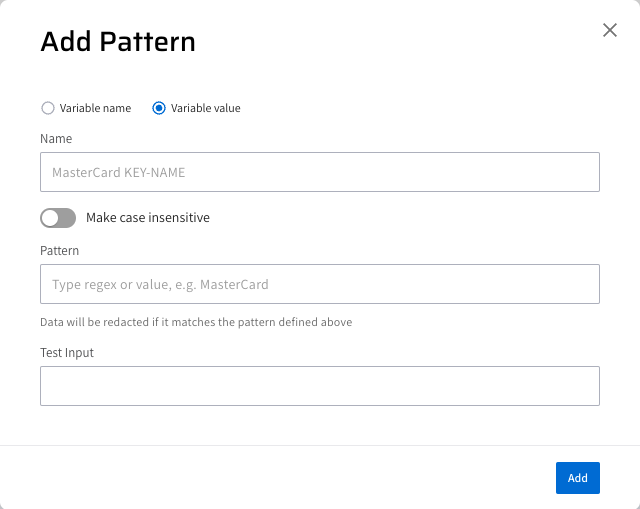Image resolution: width=640 pixels, height=509 pixels.
Task: Click the filled dot in Variable value radio
Action: (159, 108)
